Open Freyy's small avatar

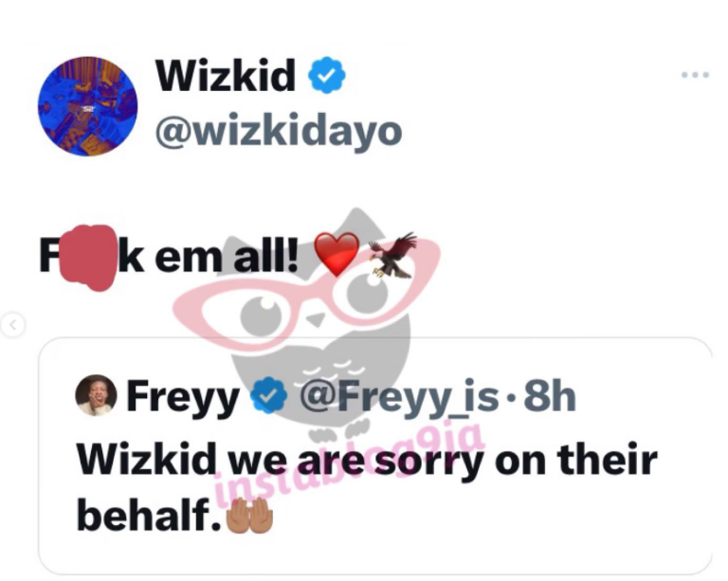(96, 395)
